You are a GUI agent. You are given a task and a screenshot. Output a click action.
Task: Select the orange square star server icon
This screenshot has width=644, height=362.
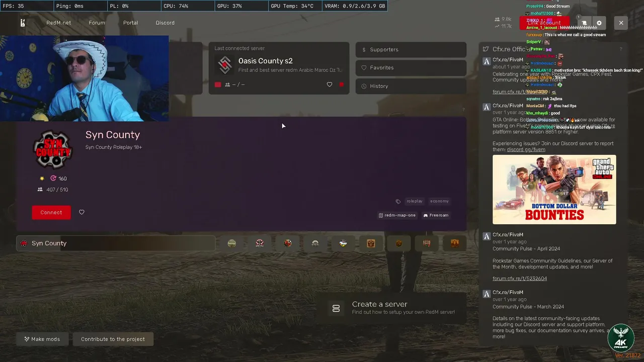click(x=371, y=243)
